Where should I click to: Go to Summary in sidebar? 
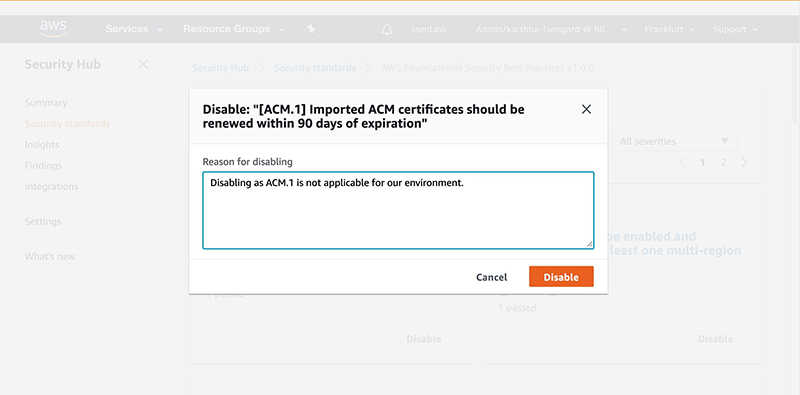click(46, 103)
